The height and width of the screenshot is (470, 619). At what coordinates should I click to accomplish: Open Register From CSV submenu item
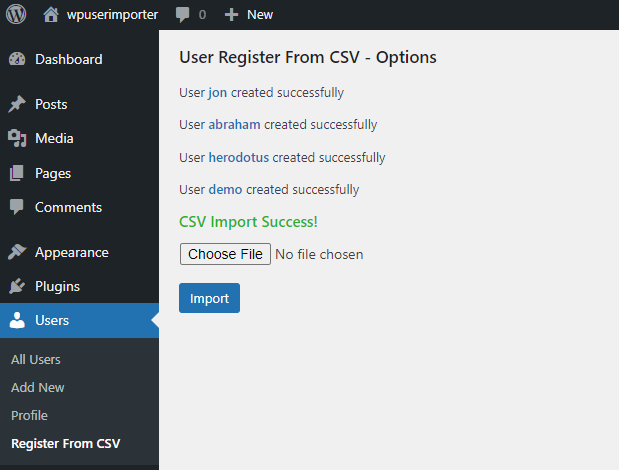65,443
